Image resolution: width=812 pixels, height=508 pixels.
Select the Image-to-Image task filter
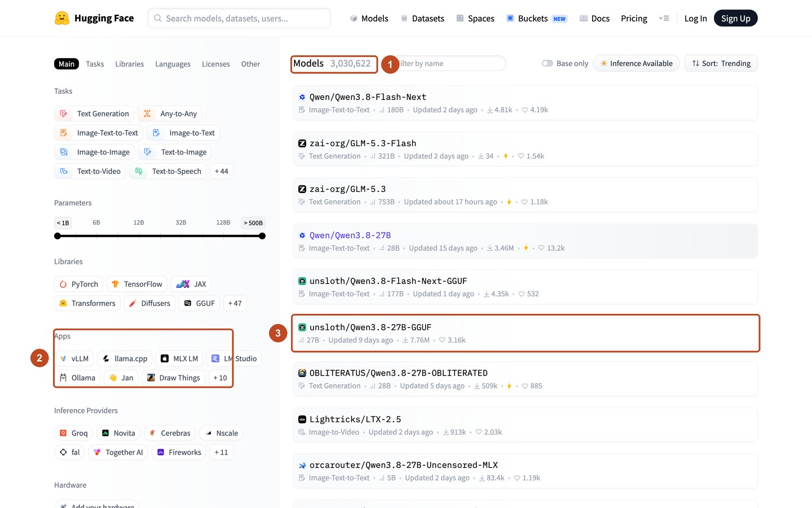(95, 152)
